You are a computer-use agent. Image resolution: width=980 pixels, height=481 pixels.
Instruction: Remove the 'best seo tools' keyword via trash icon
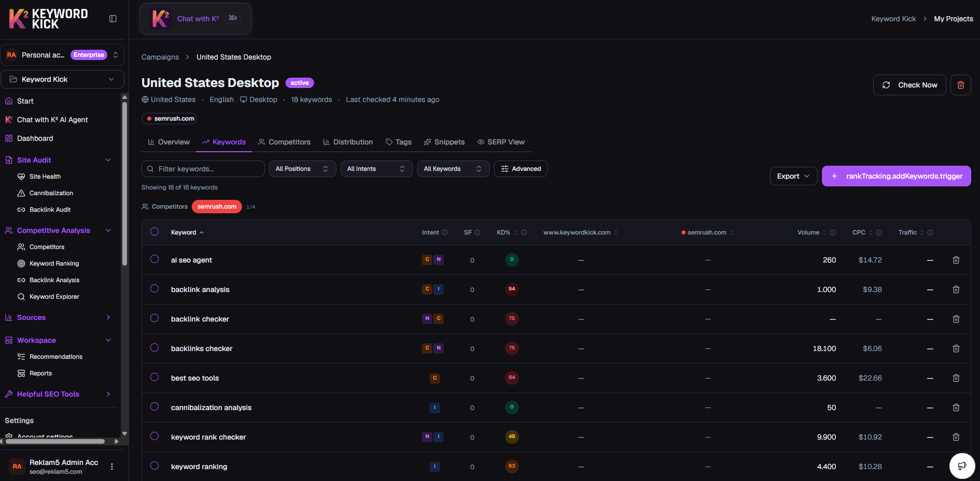956,378
